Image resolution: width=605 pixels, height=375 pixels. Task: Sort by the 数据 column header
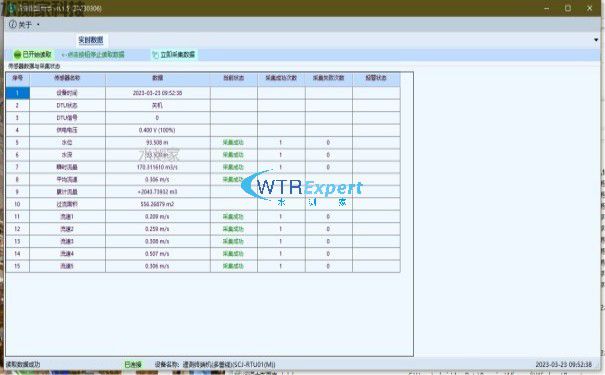click(x=157, y=78)
